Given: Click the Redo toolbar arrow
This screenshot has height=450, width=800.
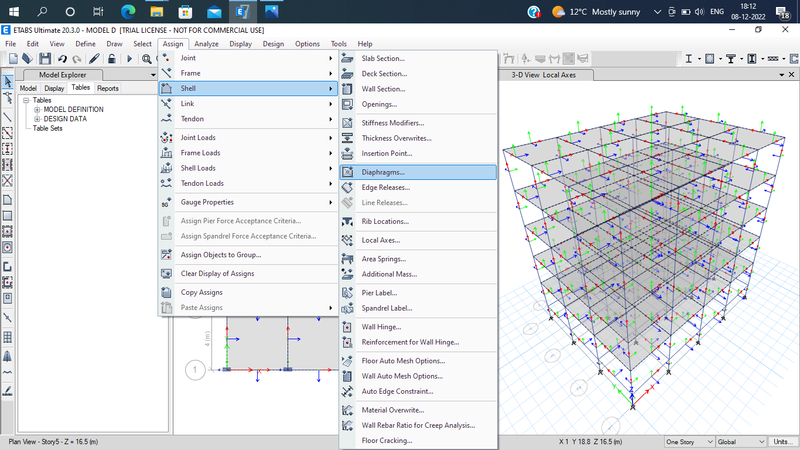Looking at the screenshot, I should [x=77, y=59].
